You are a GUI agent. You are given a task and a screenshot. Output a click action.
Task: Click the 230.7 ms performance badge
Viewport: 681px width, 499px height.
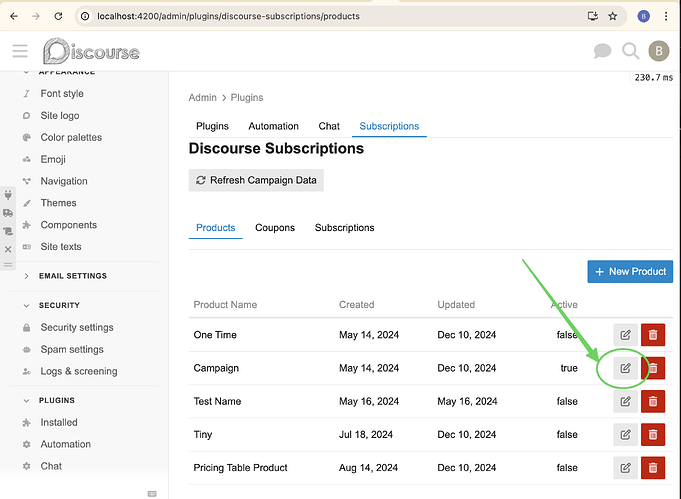point(653,78)
